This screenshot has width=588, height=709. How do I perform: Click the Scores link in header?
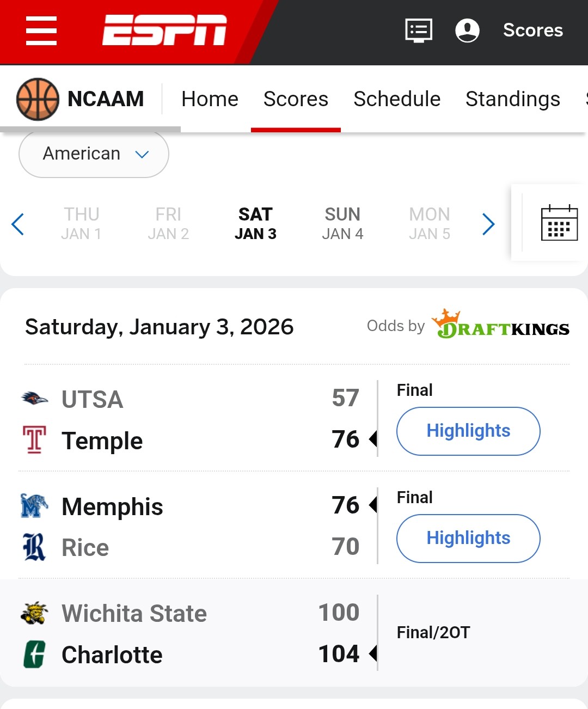click(532, 30)
